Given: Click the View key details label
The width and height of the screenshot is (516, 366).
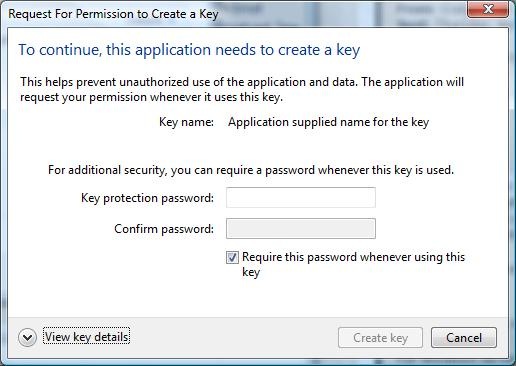Looking at the screenshot, I should (86, 337).
